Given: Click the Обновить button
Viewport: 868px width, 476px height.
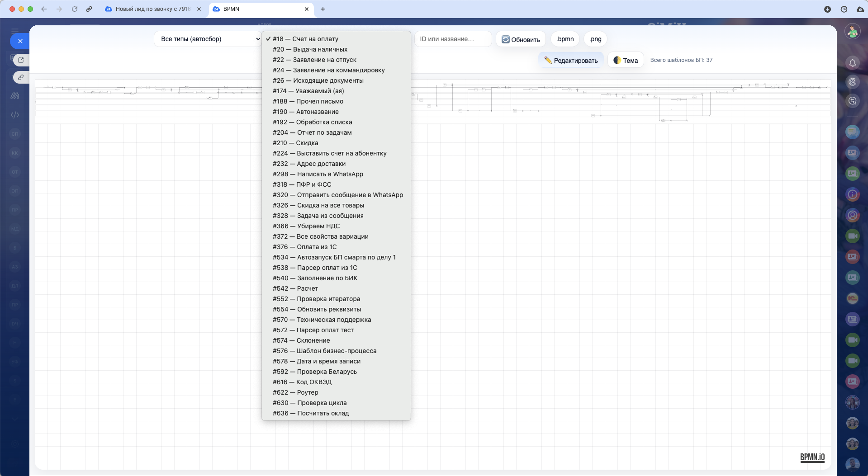Looking at the screenshot, I should pyautogui.click(x=521, y=39).
